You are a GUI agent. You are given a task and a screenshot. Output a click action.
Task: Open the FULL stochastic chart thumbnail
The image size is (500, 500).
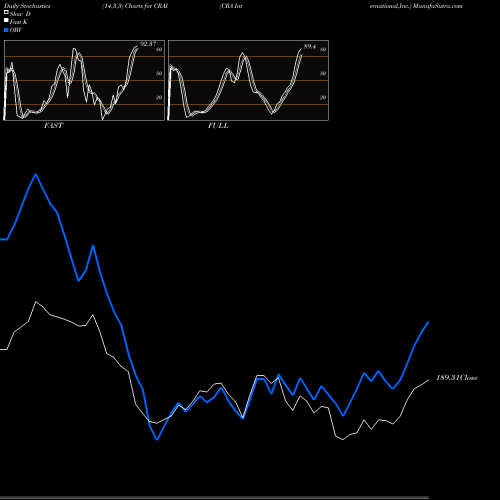point(248,80)
